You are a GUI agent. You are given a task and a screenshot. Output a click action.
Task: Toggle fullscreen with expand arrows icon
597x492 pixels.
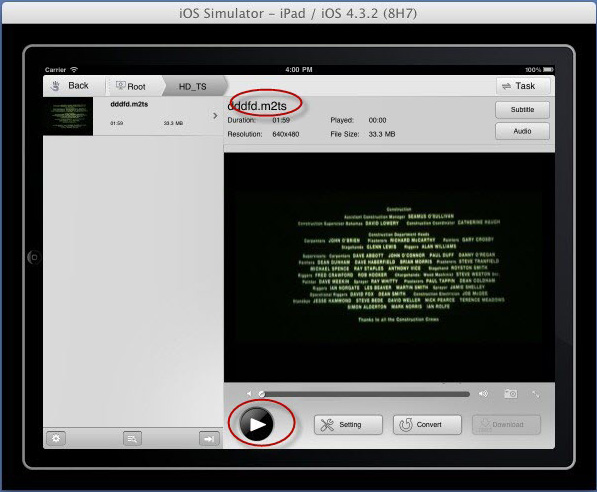tap(536, 394)
